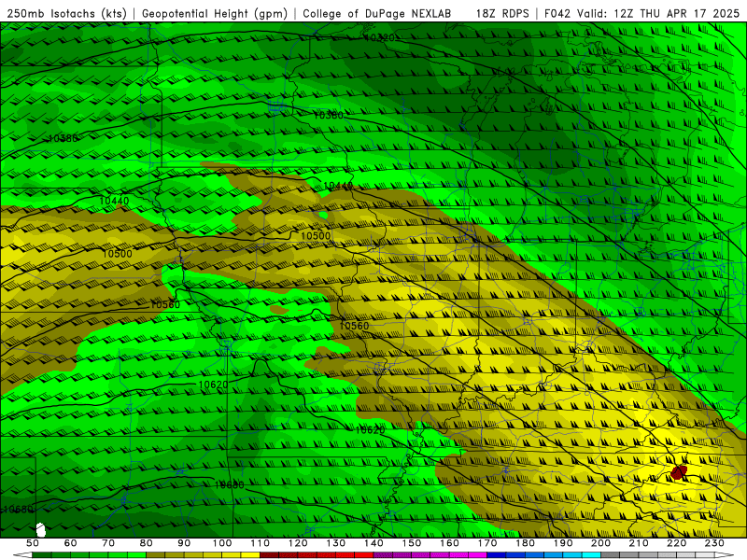Select the bright red swatch ending at 140
Screen dimensions: 747x560
tap(364, 555)
